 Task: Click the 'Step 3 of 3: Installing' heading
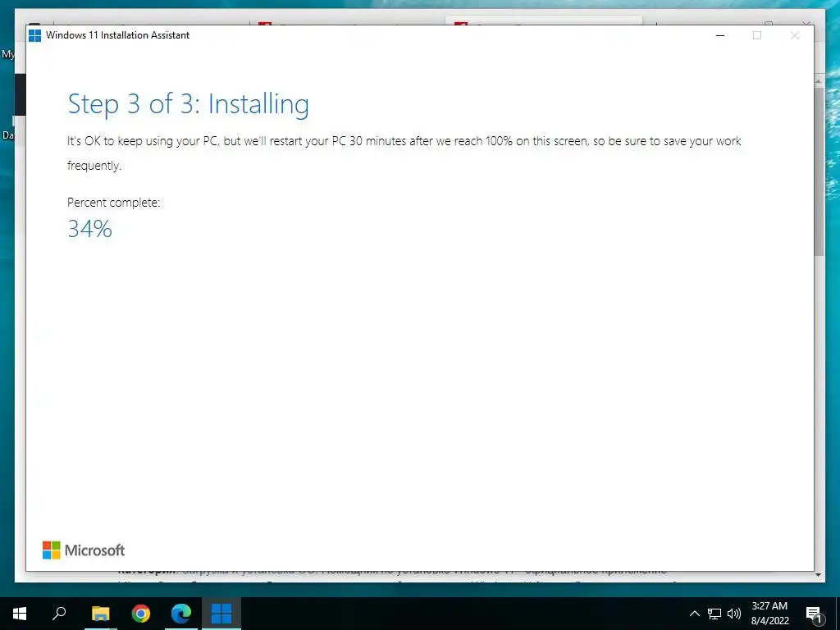tap(189, 104)
